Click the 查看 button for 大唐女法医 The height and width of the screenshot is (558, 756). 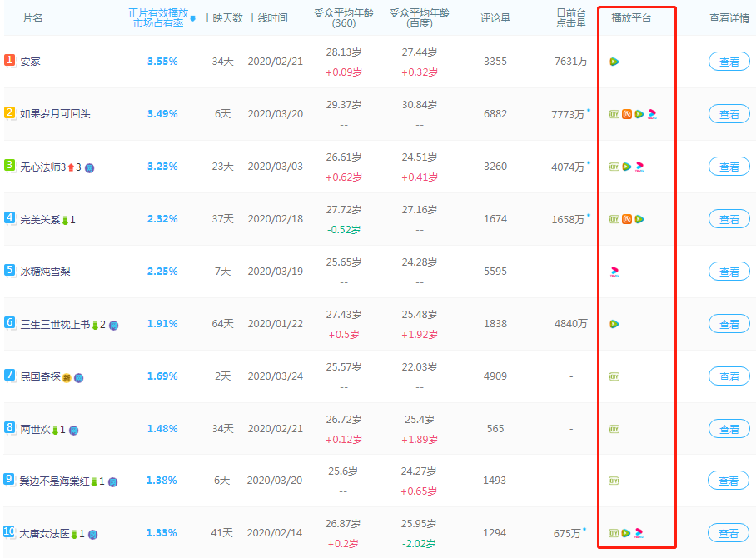click(728, 533)
